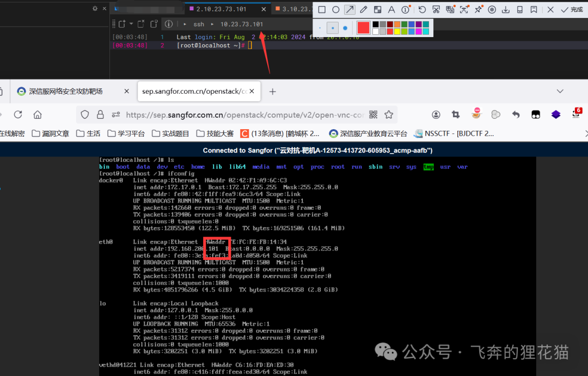Viewport: 588px width, 376px height.
Task: Select the arrow annotation tool
Action: tap(350, 10)
